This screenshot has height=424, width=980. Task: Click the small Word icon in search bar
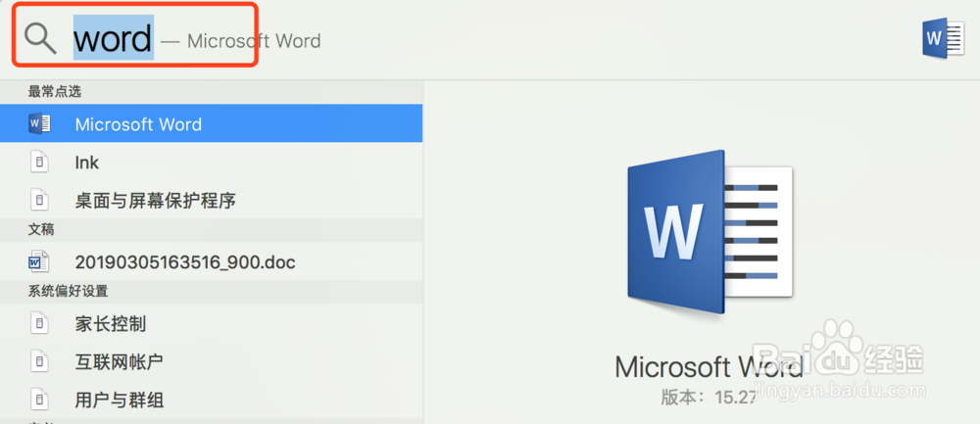[943, 39]
